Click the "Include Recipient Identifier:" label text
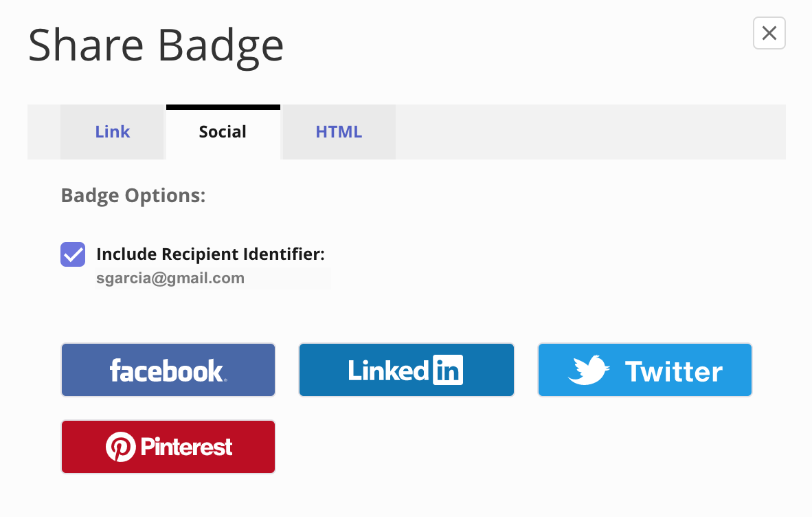Viewport: 812px width, 517px height. [210, 254]
